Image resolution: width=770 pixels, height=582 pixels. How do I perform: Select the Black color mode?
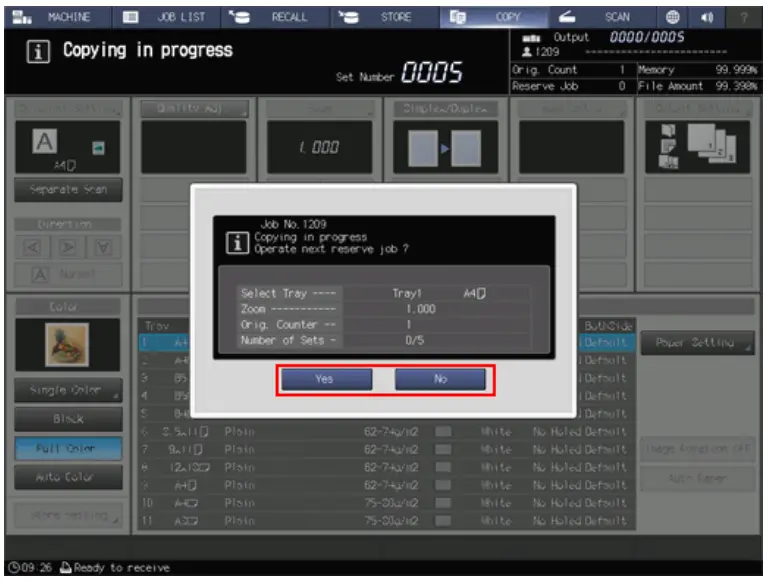(x=68, y=419)
